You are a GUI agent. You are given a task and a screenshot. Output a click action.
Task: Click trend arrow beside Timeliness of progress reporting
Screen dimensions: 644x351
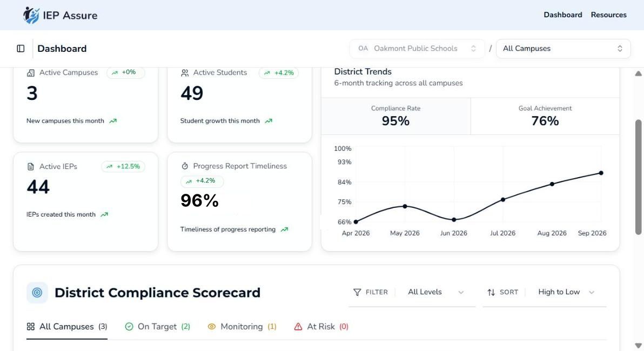tap(284, 230)
